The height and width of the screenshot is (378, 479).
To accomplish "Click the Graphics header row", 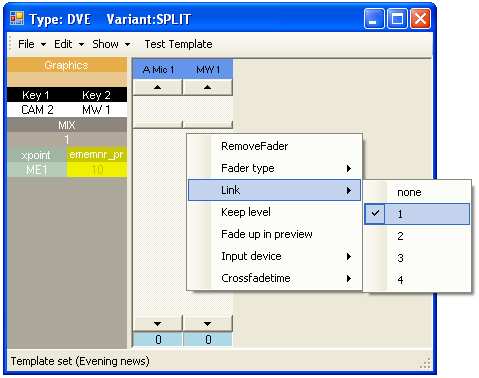I will click(x=67, y=65).
